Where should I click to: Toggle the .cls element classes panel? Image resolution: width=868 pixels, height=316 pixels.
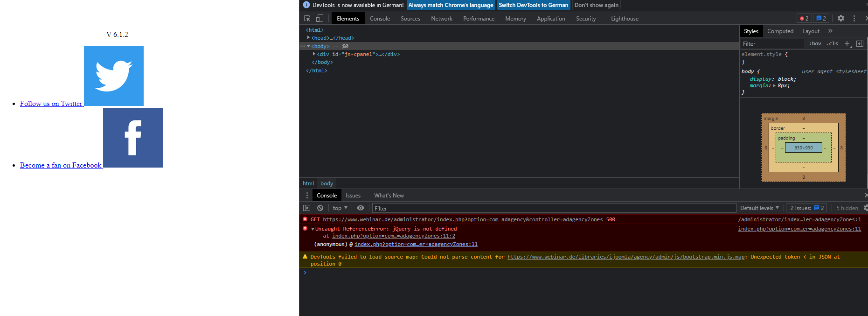coord(832,43)
